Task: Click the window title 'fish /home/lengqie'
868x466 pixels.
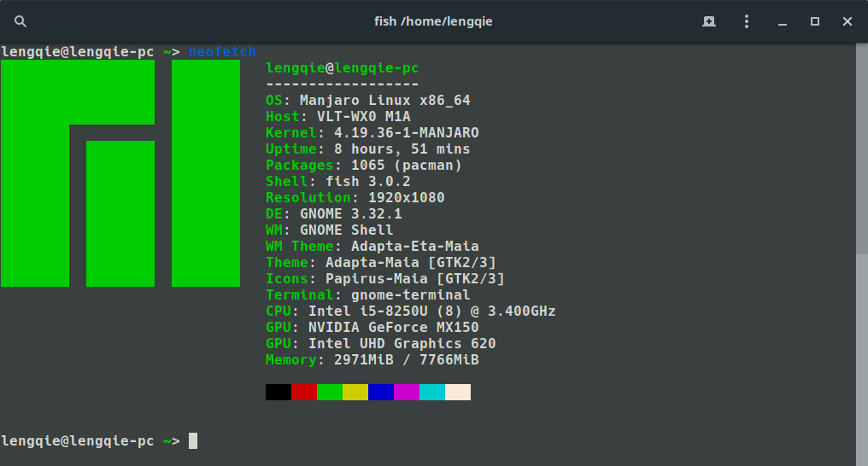Action: [433, 21]
